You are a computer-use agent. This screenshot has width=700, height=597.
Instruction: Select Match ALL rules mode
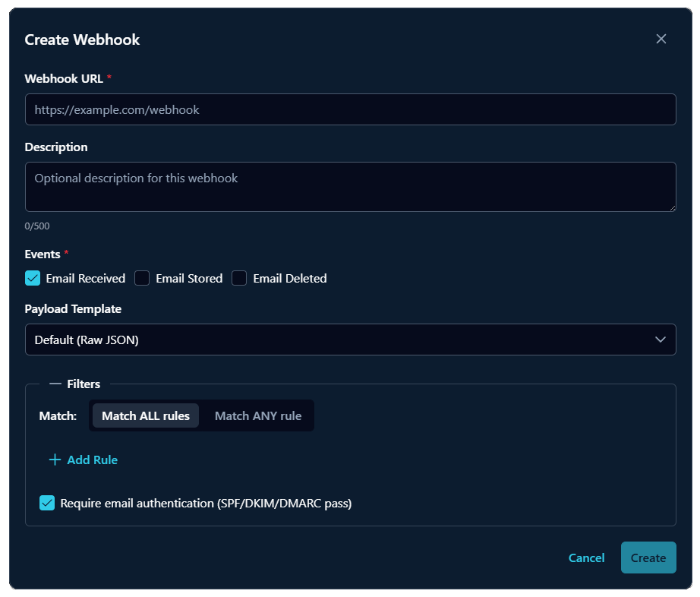[x=145, y=415]
